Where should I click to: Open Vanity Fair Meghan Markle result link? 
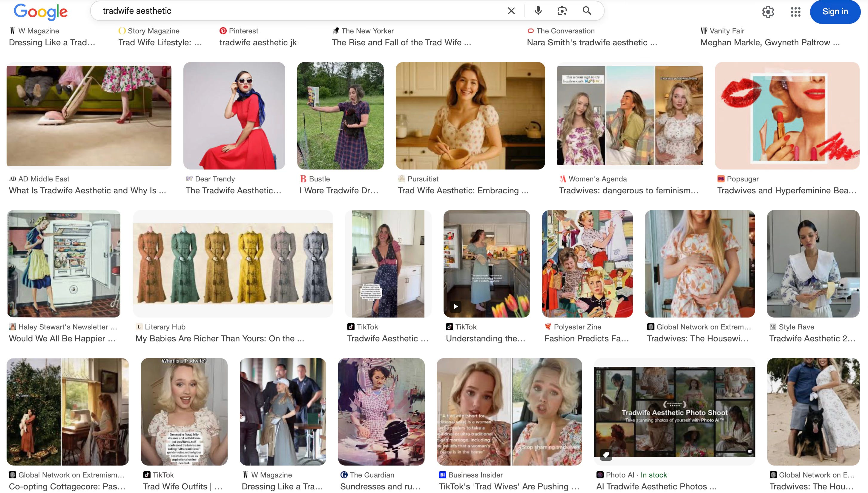point(770,43)
